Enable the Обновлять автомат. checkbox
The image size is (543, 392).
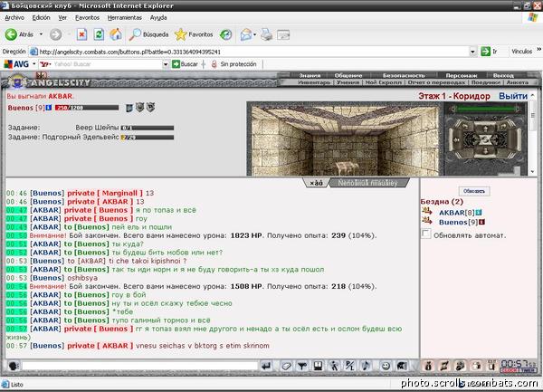tap(426, 234)
